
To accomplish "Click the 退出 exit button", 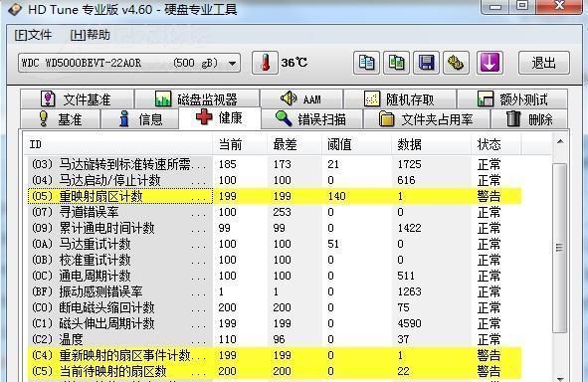I will (544, 63).
